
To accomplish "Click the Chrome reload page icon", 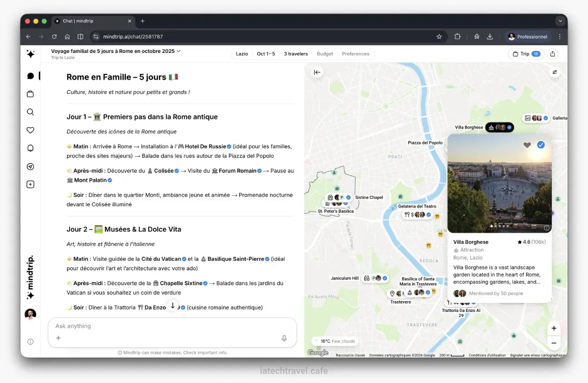I will click(x=54, y=37).
